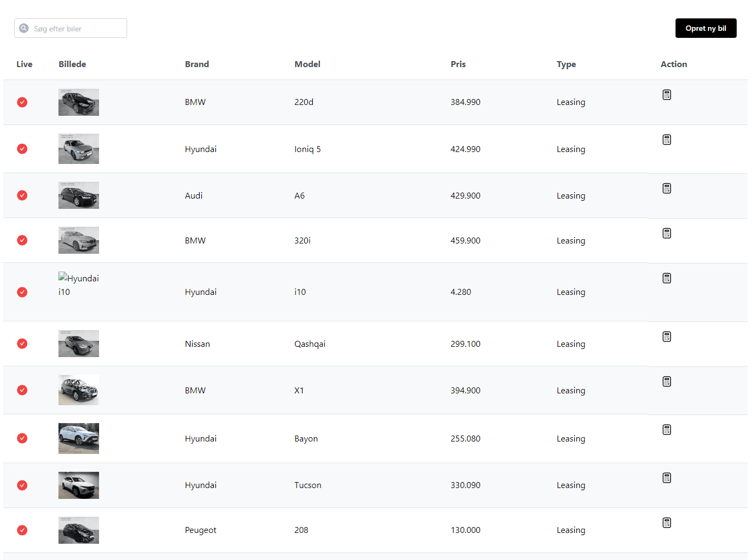754x560 pixels.
Task: Click the price '130.000'
Action: point(465,530)
